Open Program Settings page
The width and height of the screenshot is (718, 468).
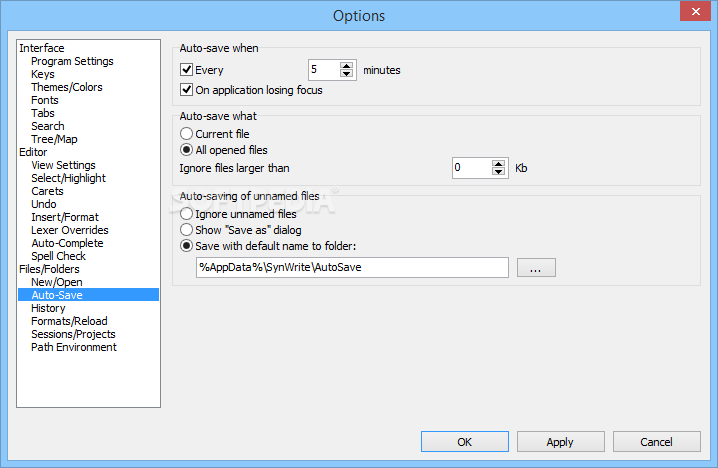point(72,61)
